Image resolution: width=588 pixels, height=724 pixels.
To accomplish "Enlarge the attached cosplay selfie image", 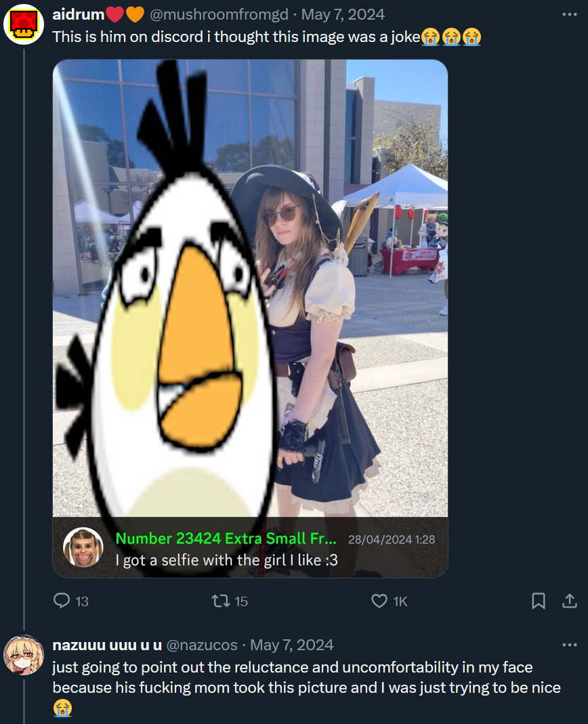I will [250, 318].
